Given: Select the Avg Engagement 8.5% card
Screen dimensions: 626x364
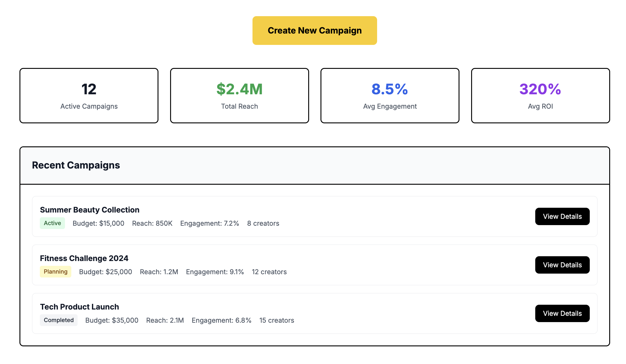Looking at the screenshot, I should [x=390, y=95].
